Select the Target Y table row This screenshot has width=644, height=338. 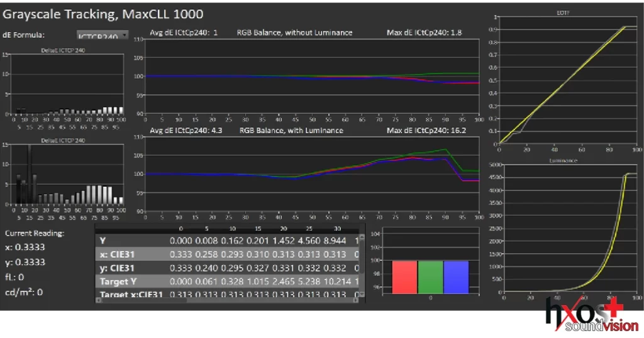[x=226, y=281]
